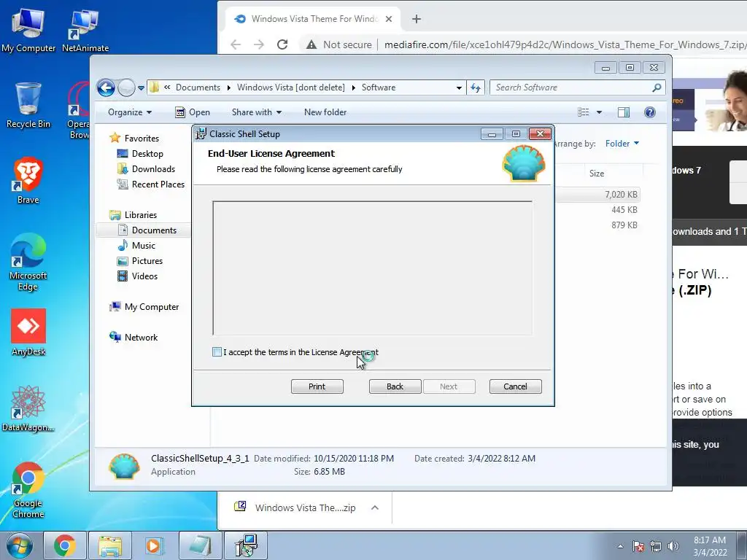This screenshot has width=747, height=560.
Task: Launch Microsoft Edge desktop shortcut
Action: click(x=28, y=262)
